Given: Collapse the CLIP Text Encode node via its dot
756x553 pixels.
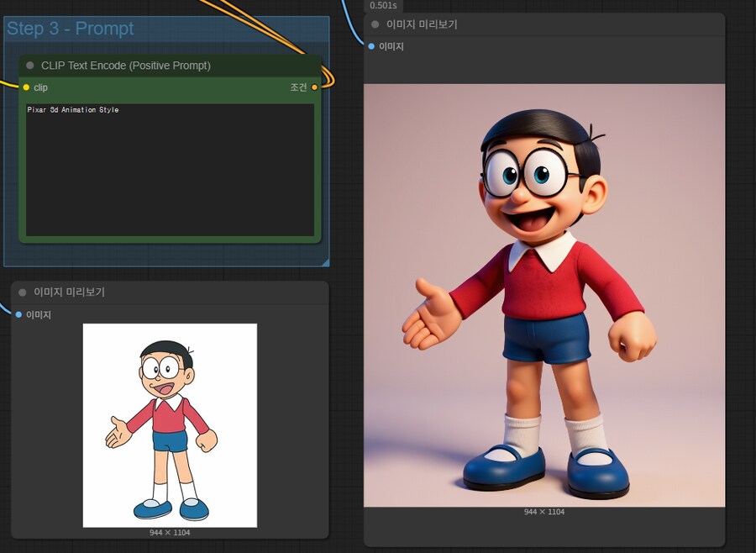Looking at the screenshot, I should coord(30,66).
